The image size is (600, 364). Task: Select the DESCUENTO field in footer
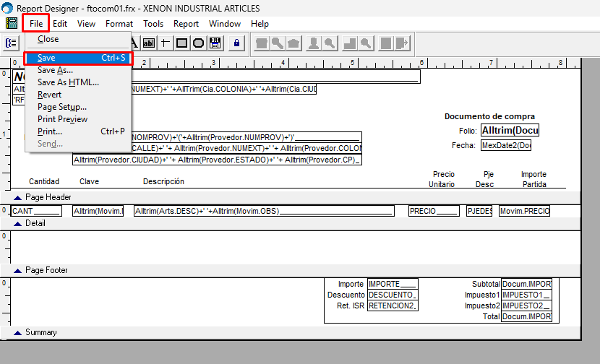[393, 295]
